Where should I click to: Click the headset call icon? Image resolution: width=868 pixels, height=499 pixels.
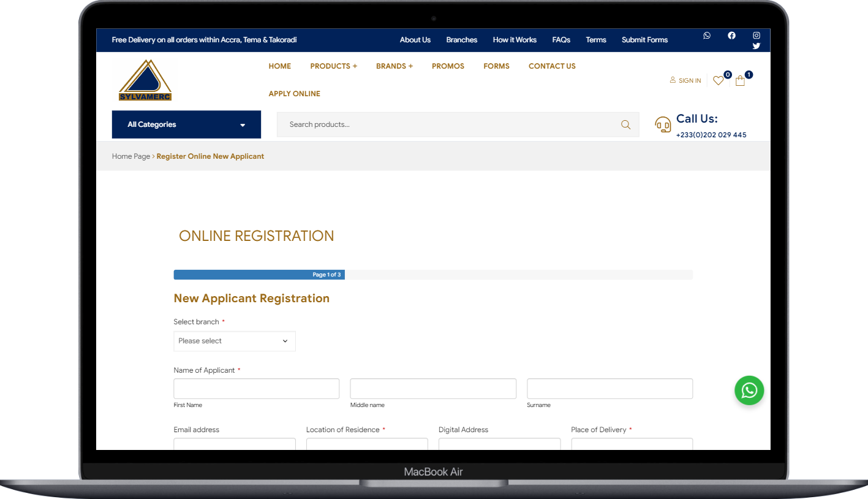pos(663,124)
